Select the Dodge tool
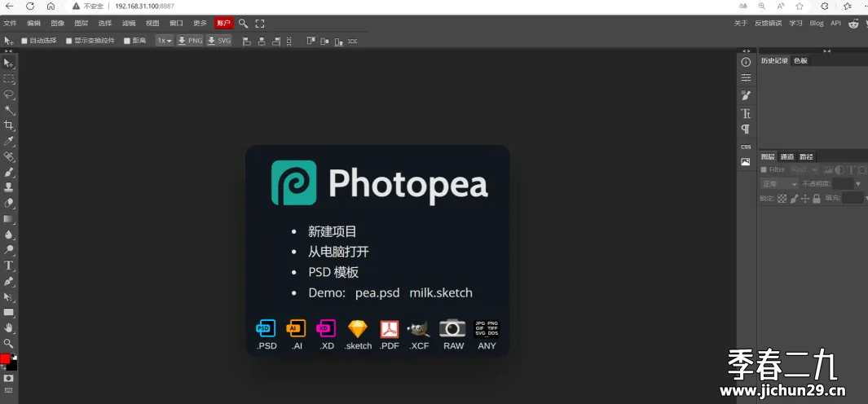This screenshot has width=868, height=404. [9, 249]
